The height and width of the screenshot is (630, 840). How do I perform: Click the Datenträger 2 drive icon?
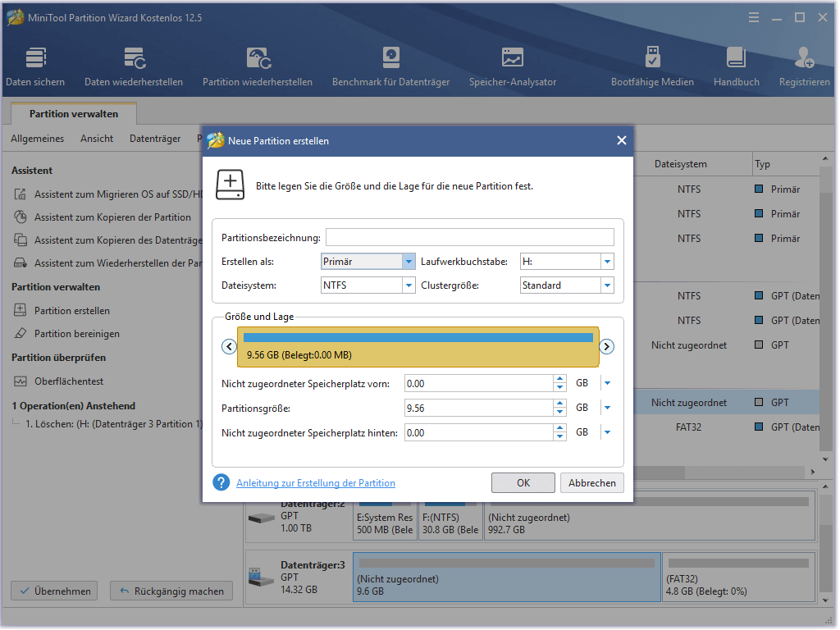point(262,518)
